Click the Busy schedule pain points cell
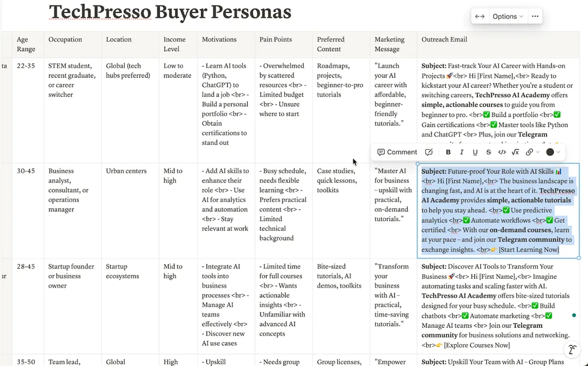The image size is (588, 366). (284, 211)
